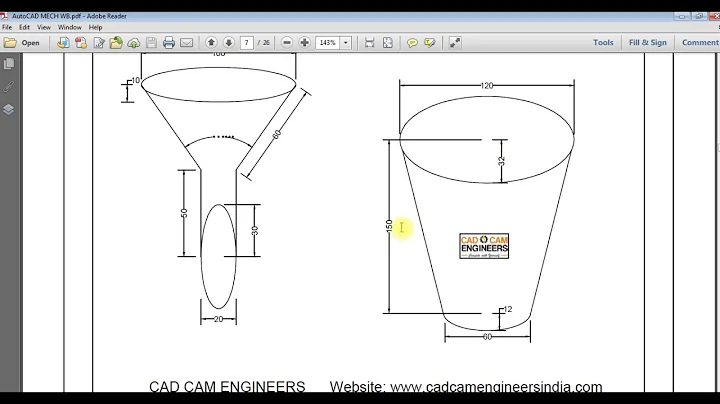The image size is (720, 404).
Task: Click the send email envelope icon
Action: (186, 43)
